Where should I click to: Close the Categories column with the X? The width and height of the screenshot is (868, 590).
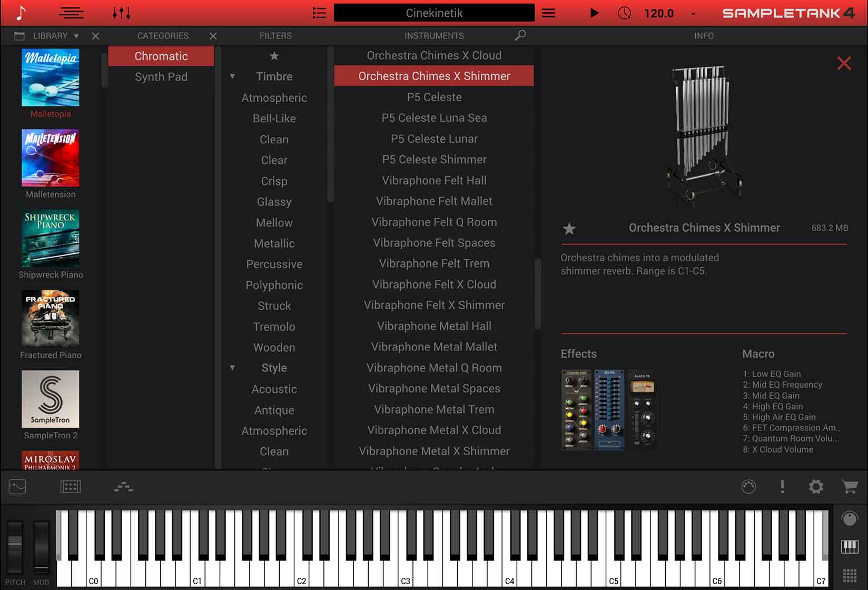[213, 36]
